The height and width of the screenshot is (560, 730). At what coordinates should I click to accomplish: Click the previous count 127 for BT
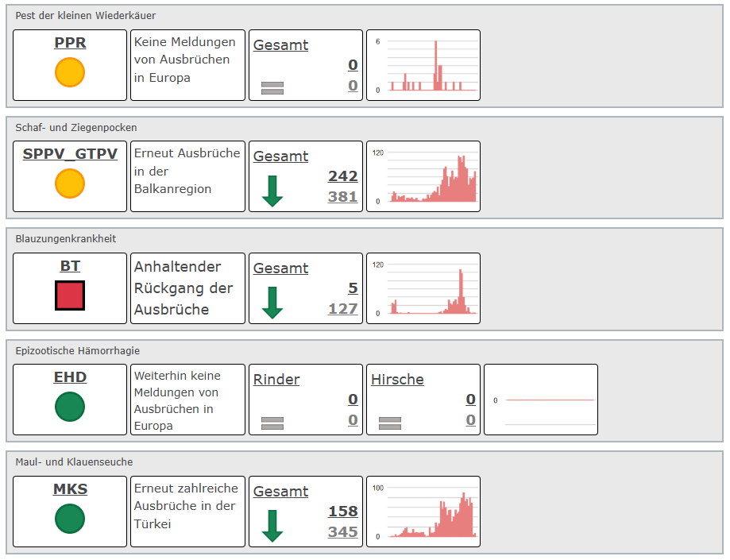tap(342, 308)
